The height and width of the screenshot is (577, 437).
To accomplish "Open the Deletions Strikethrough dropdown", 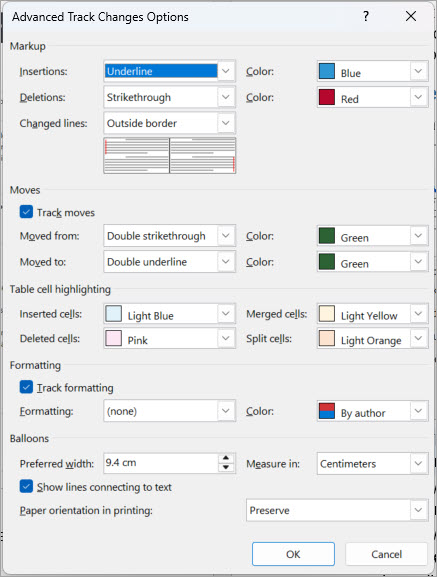I will tap(170, 97).
